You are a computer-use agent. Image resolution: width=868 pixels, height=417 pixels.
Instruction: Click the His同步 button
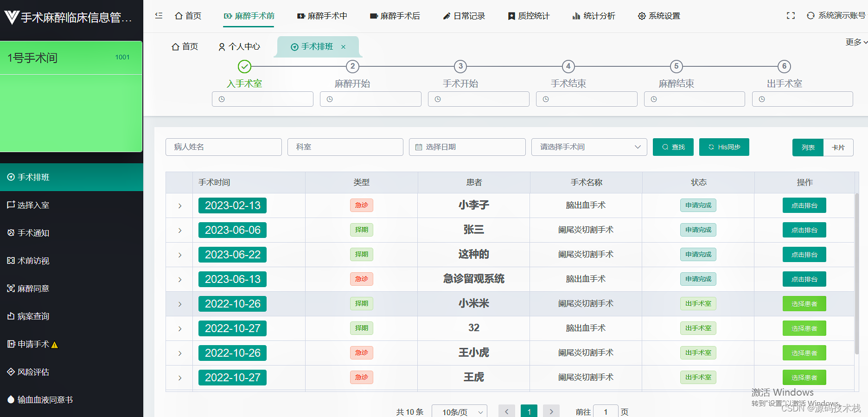[724, 147]
